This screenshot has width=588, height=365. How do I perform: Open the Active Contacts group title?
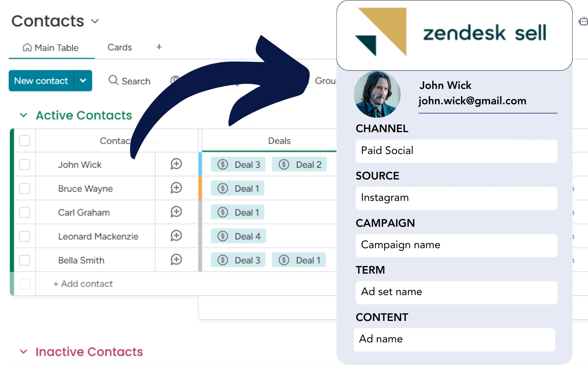84,115
